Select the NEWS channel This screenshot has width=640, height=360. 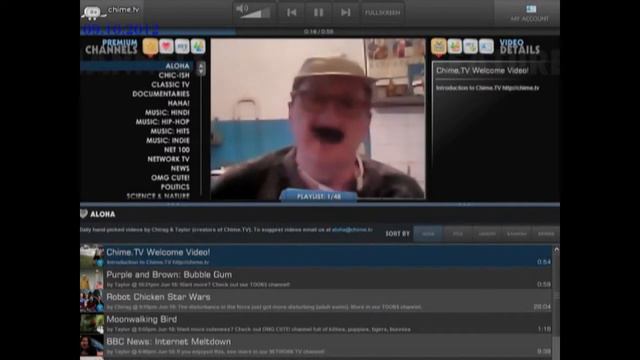(x=180, y=168)
